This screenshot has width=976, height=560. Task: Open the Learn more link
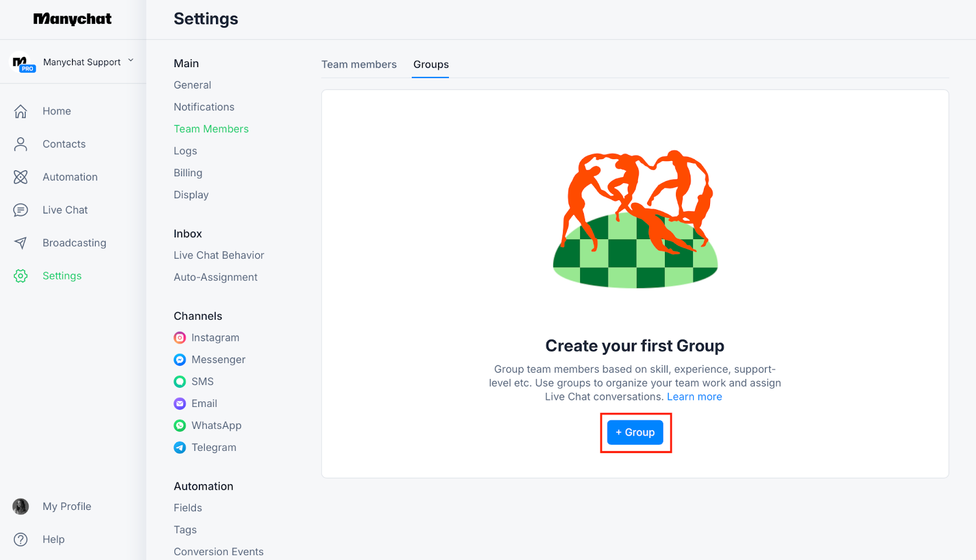pyautogui.click(x=694, y=397)
